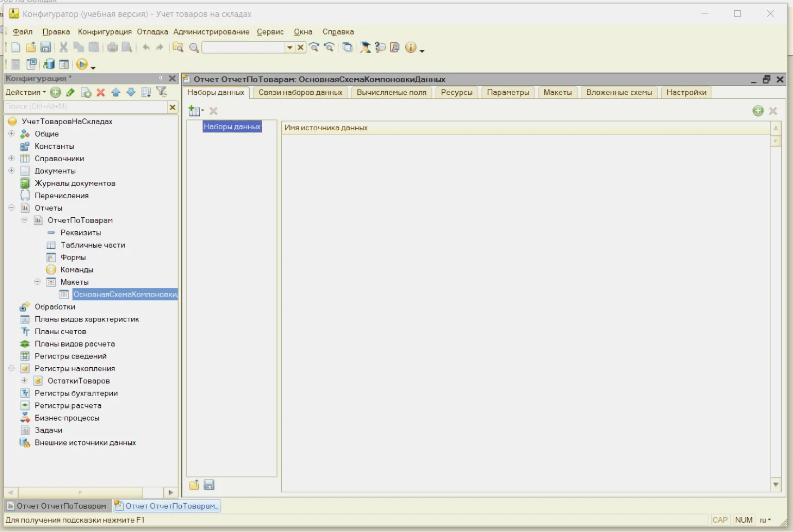Switch to the Ресурсы tab

click(x=456, y=92)
